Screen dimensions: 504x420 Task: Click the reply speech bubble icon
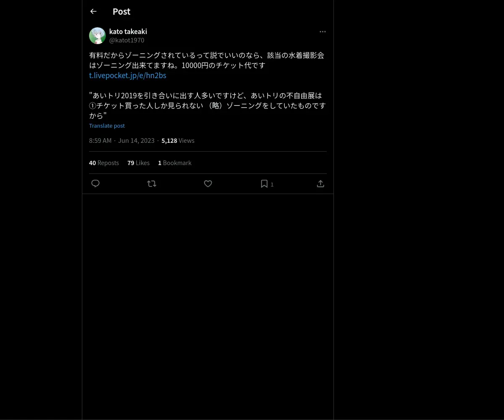point(95,184)
